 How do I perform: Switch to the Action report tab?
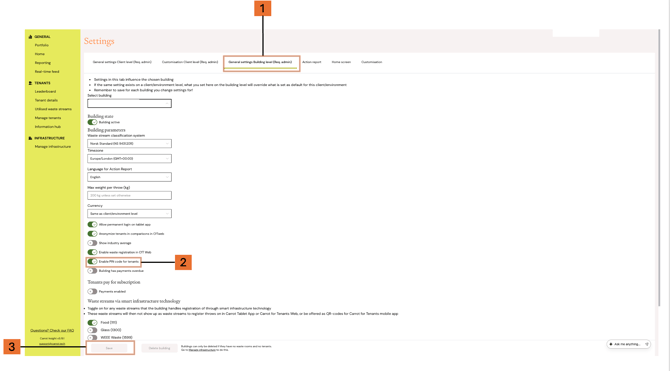click(x=311, y=62)
